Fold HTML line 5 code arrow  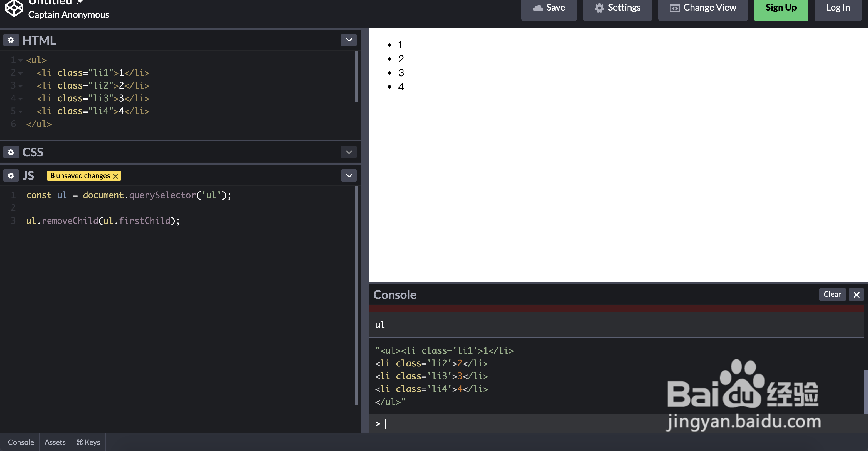coord(21,112)
